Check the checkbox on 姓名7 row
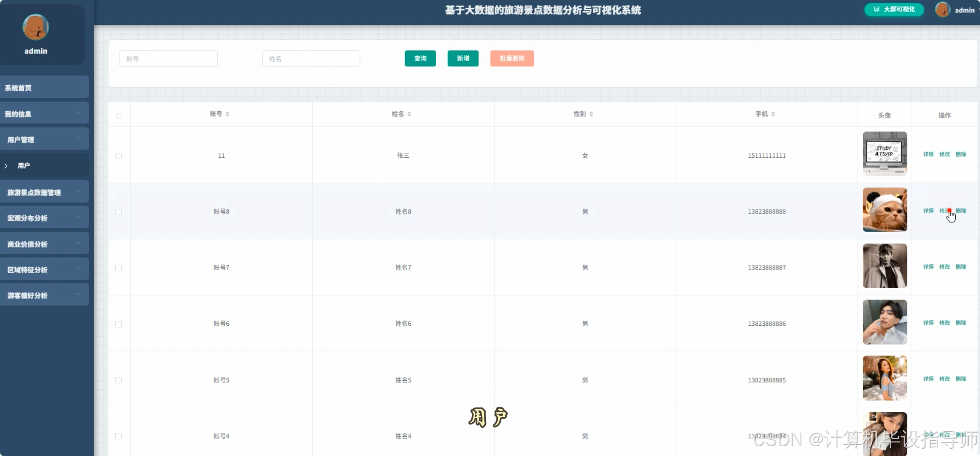Screen dimensions: 980x456 click(119, 268)
